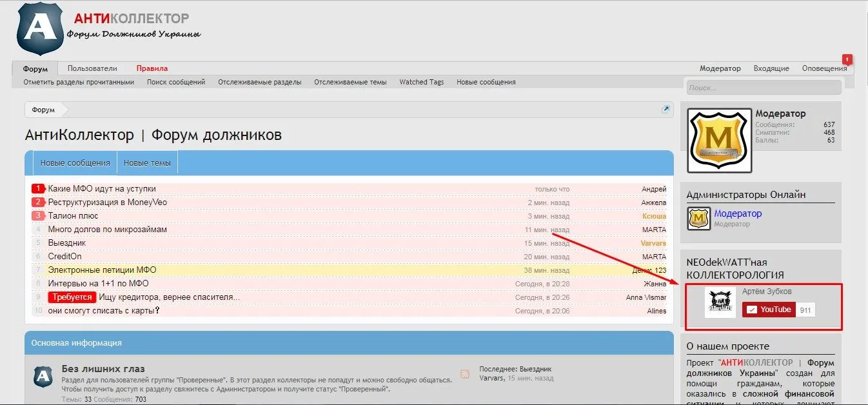Screen dimensions: 868x405
Task: Expand the Входящие dropdown
Action: 771,68
